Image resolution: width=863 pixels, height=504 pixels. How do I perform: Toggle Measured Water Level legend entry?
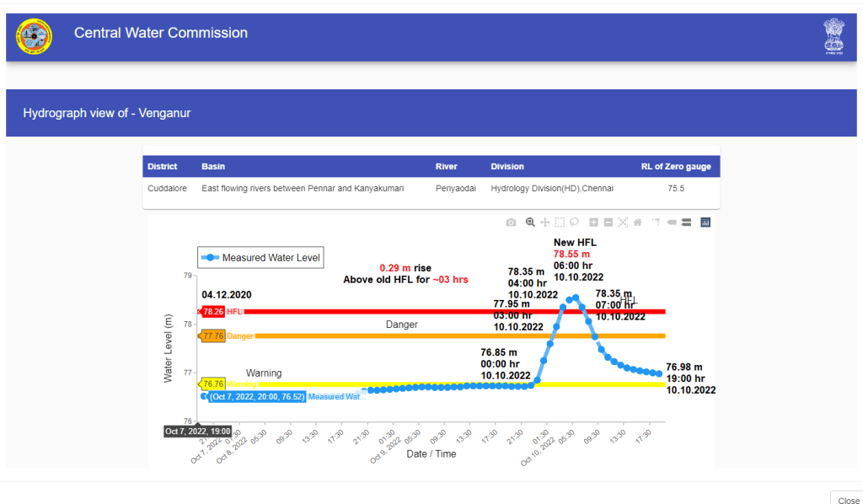[260, 258]
